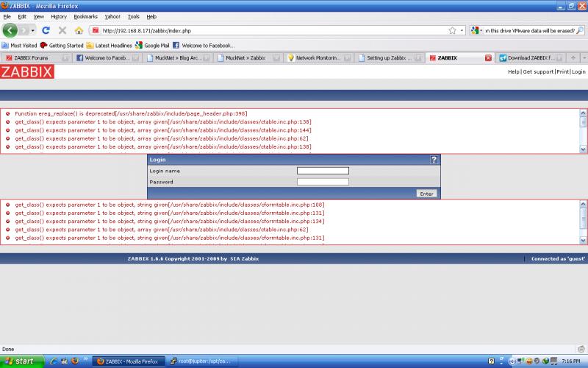Open a new tab with plus button
This screenshot has width=588, height=368.
pos(573,58)
